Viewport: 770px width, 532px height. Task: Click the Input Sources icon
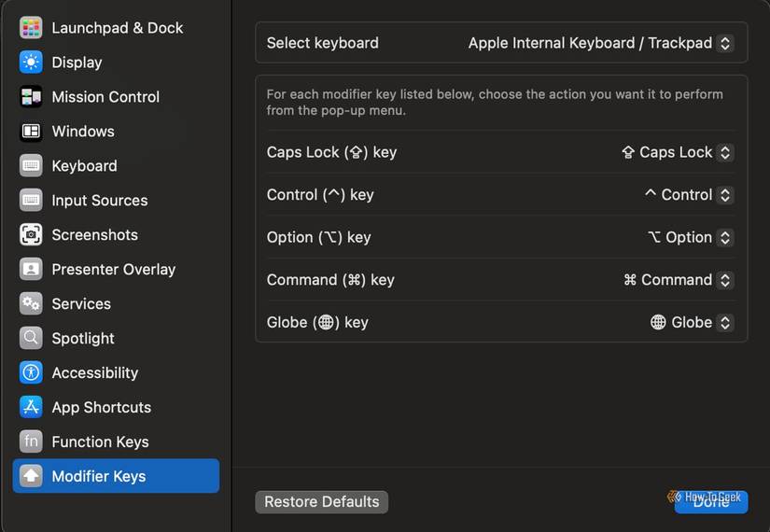point(31,200)
